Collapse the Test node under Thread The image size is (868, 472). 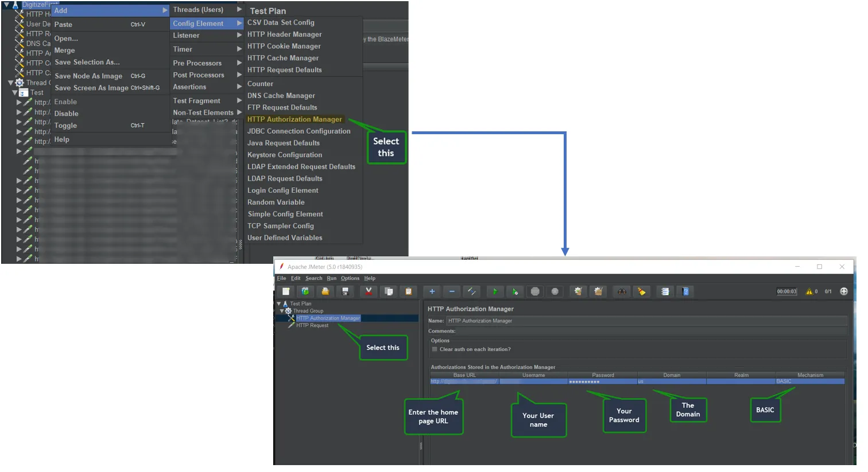(x=15, y=92)
